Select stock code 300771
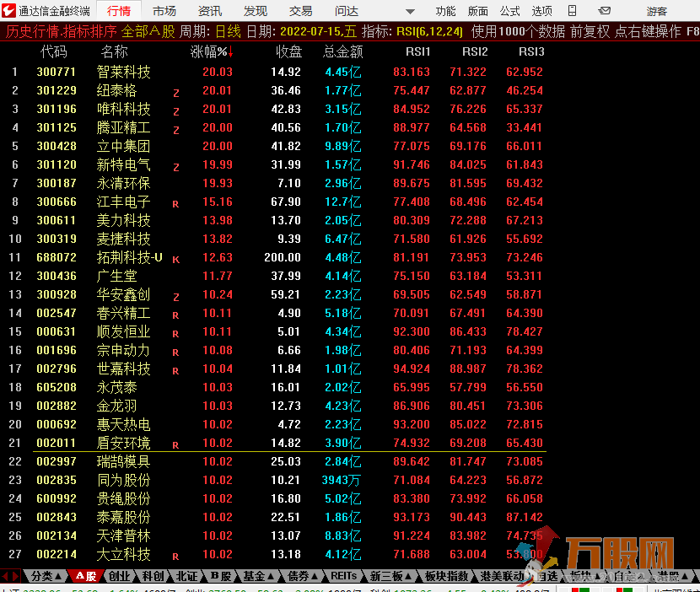 57,72
